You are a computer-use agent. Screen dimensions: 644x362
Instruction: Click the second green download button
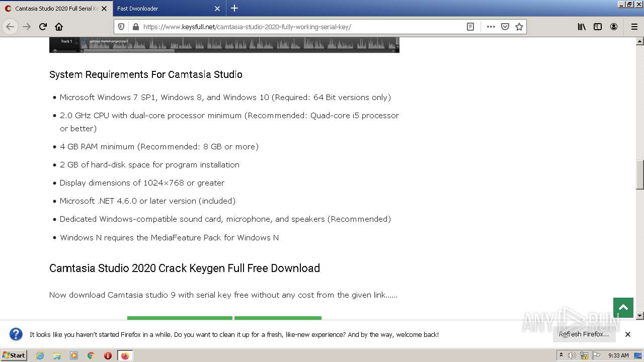click(278, 318)
